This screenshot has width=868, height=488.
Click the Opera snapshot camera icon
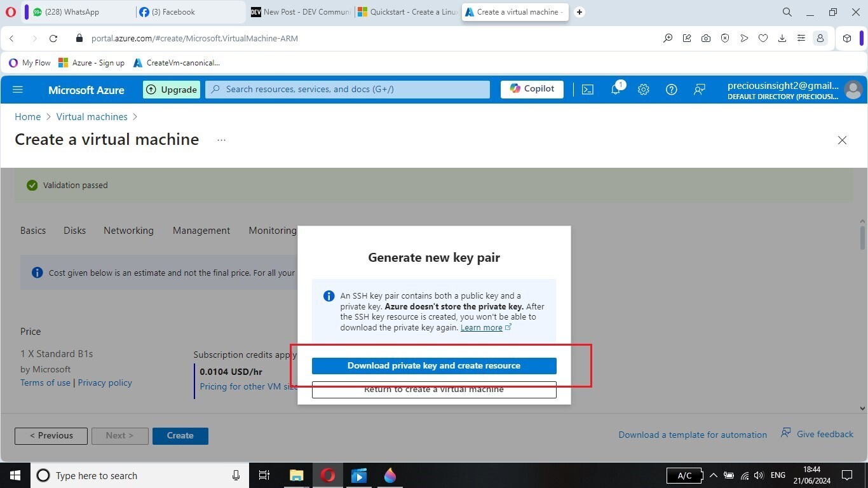pyautogui.click(x=706, y=38)
